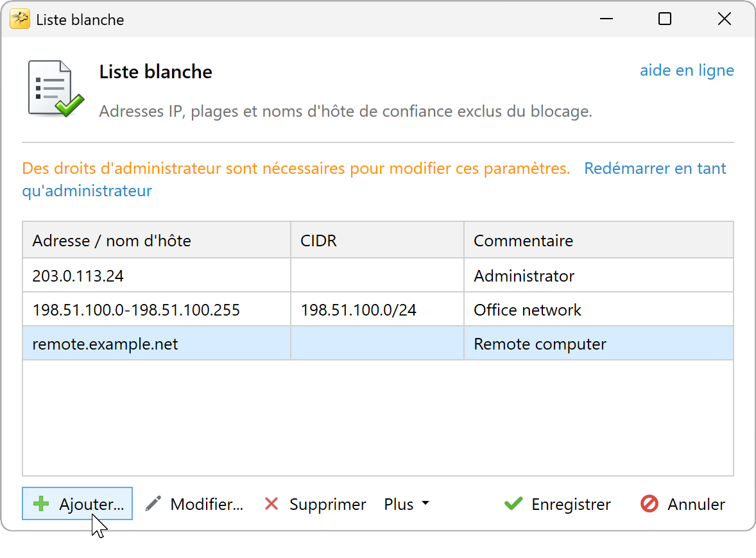756x558 pixels.
Task: Click the pencil icon for Modifier
Action: [x=153, y=503]
